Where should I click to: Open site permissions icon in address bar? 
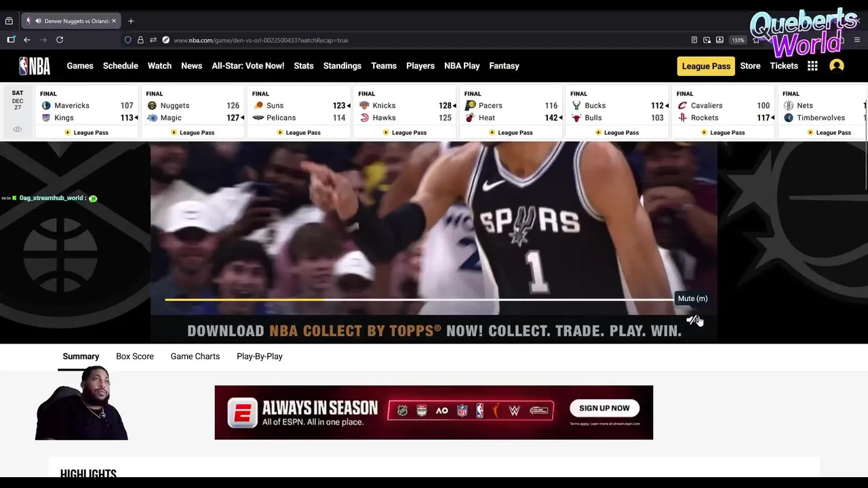click(x=153, y=40)
